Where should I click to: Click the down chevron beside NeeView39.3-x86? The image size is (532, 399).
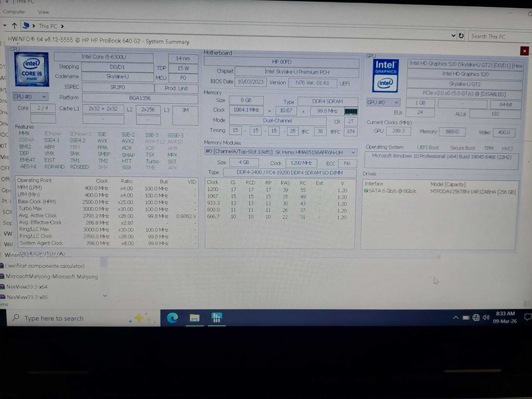click(105, 296)
